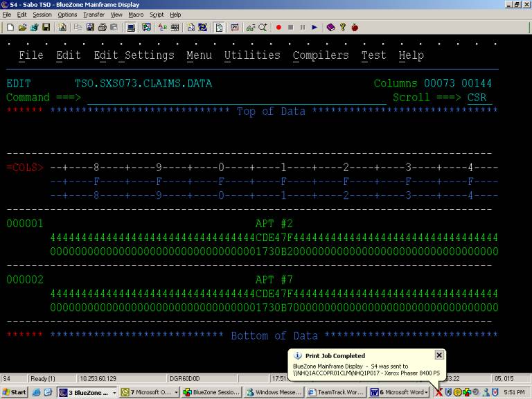Screen dimensions: 532x399
Task: Open the Options menu
Action: [x=67, y=15]
